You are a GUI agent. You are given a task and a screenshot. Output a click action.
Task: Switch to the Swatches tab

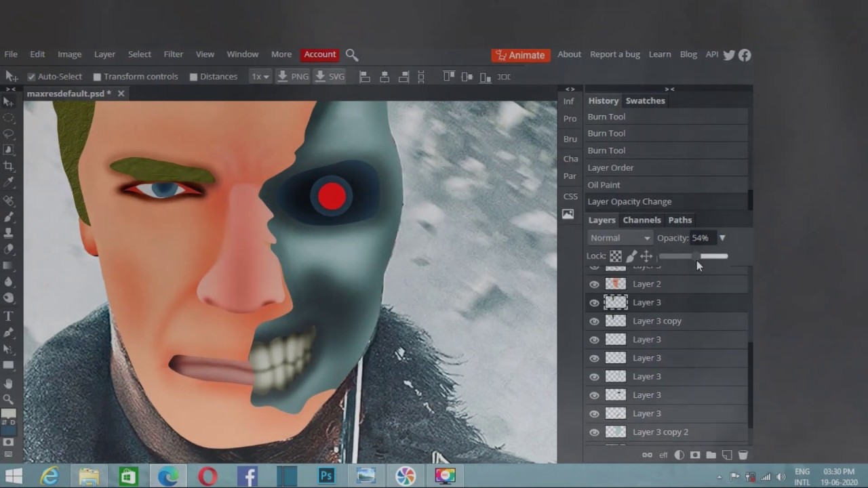click(x=645, y=100)
